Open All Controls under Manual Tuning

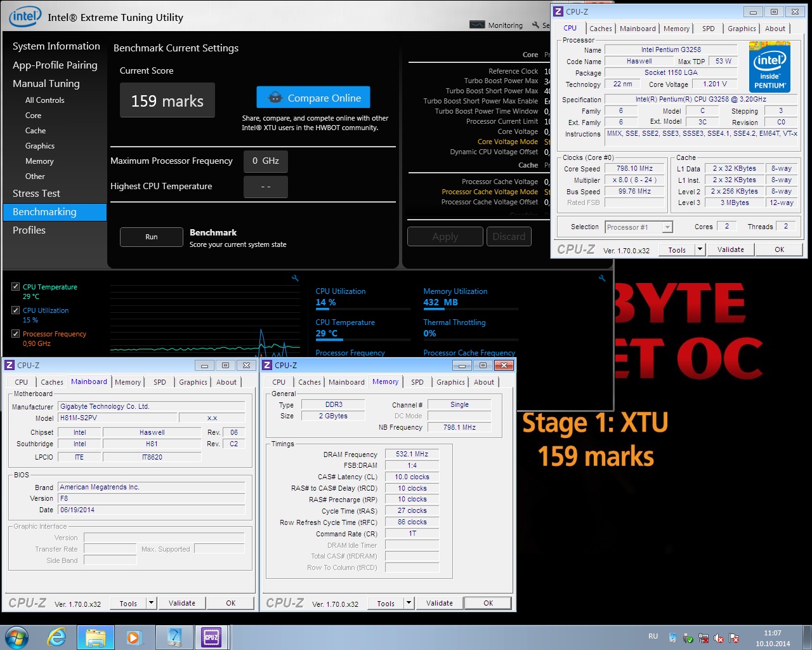[44, 100]
